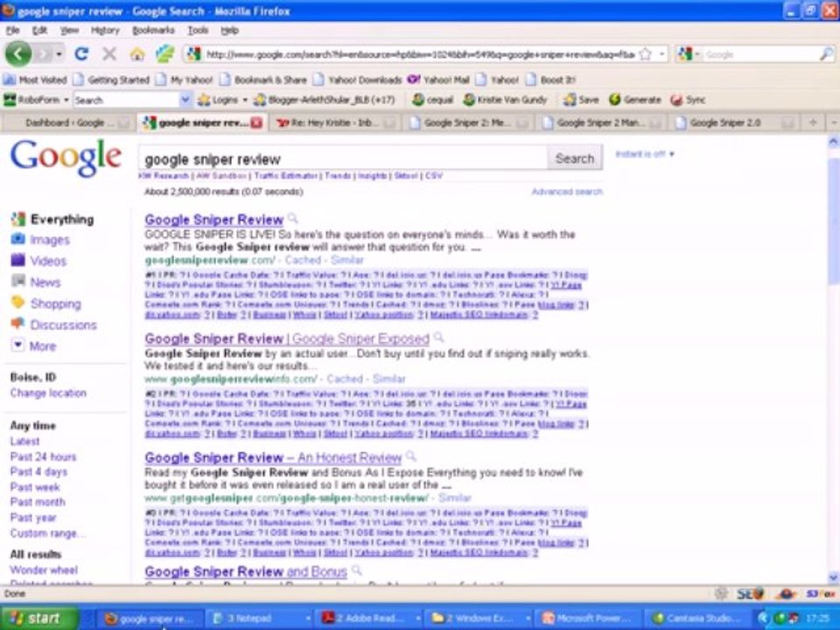This screenshot has width=840, height=630.
Task: Click preview magnifier beside Google Sniper Exposed result
Action: (x=438, y=338)
